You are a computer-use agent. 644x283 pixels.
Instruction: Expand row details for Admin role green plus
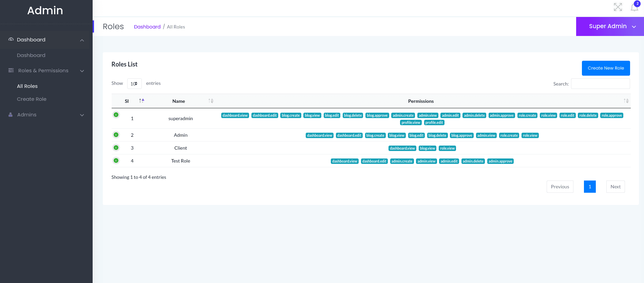[x=116, y=135]
